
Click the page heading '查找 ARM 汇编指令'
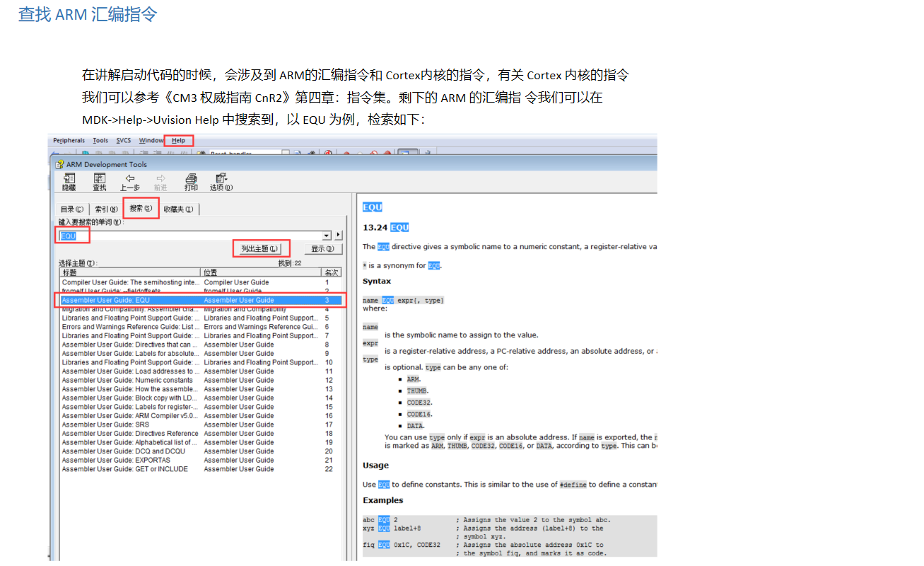88,14
